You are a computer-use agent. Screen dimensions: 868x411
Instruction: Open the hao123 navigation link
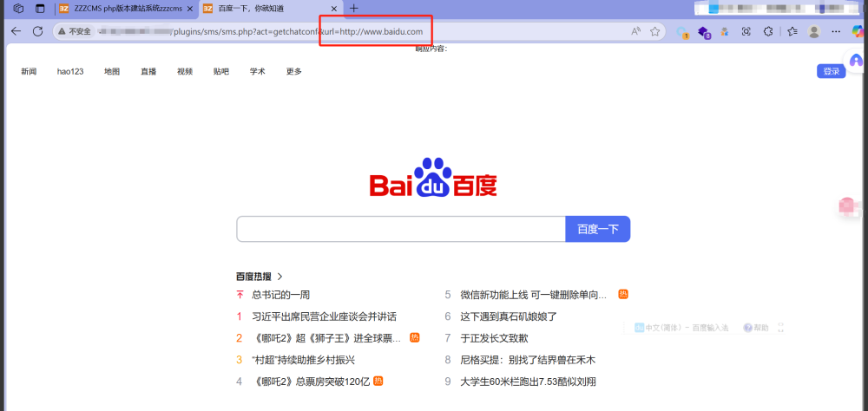tap(70, 71)
